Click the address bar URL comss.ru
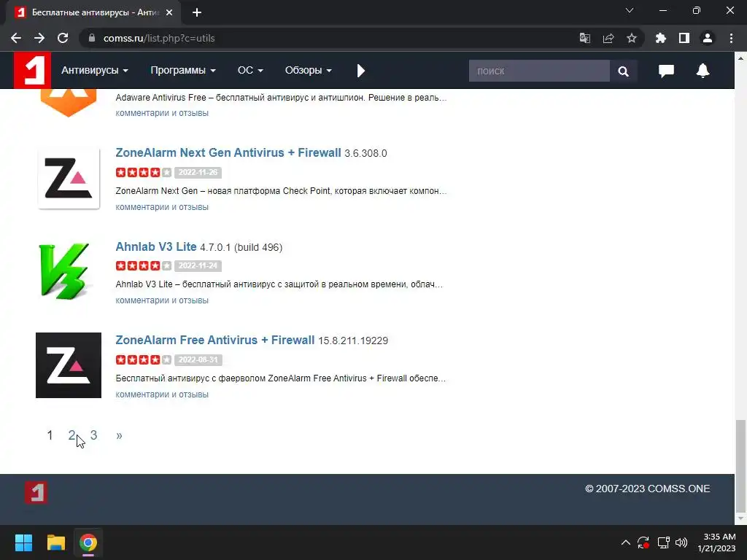Viewport: 747px width, 560px height. pyautogui.click(x=159, y=38)
